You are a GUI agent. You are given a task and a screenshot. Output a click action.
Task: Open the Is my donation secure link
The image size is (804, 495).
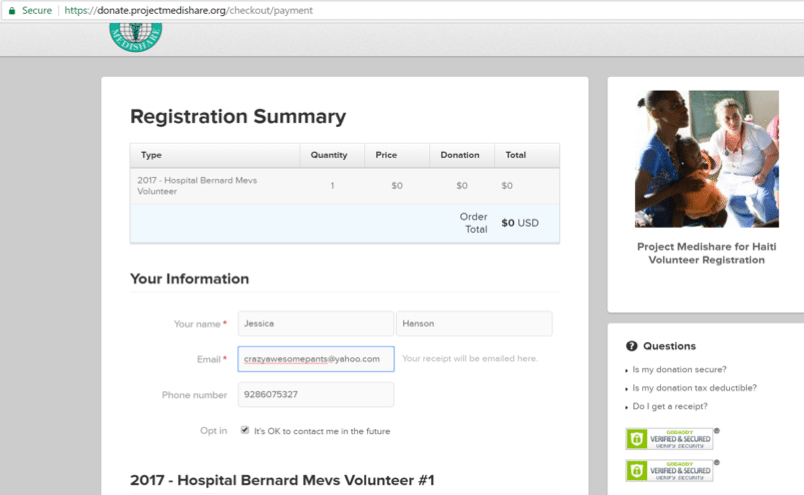point(679,369)
